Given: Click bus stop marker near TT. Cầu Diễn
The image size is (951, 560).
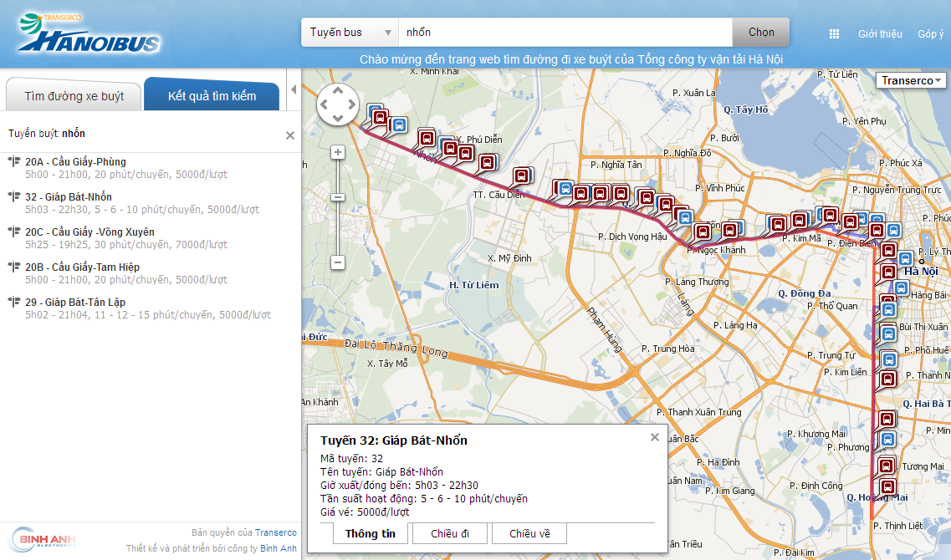Looking at the screenshot, I should point(521,176).
